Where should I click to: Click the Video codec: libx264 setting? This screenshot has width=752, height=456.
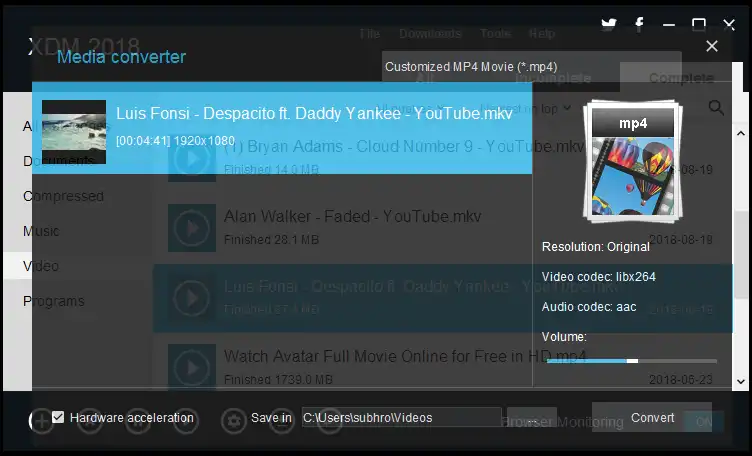coord(599,277)
